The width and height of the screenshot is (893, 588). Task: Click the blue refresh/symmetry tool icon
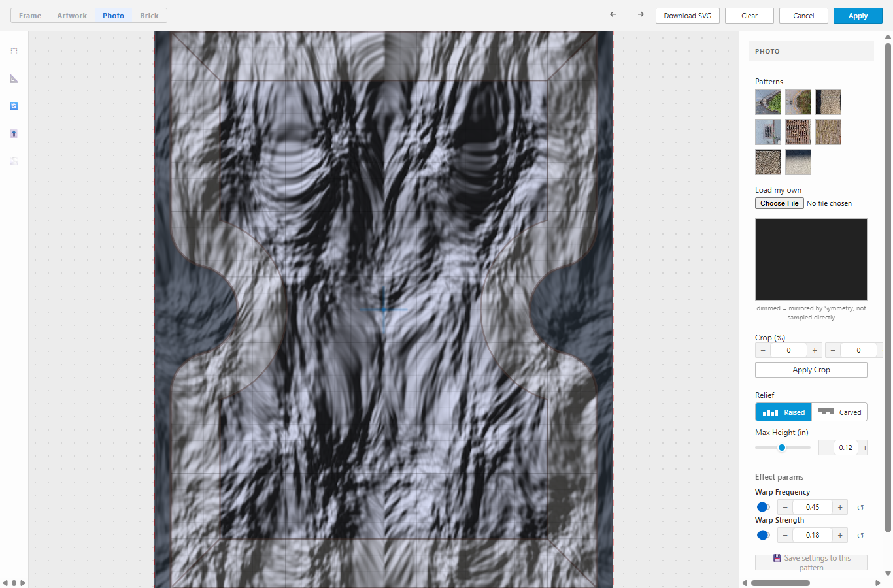[14, 106]
